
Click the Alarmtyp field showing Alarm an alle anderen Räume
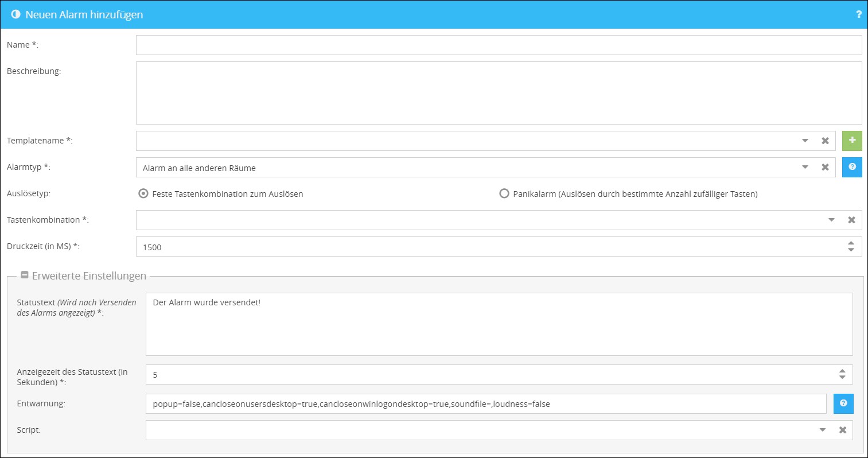tap(485, 167)
